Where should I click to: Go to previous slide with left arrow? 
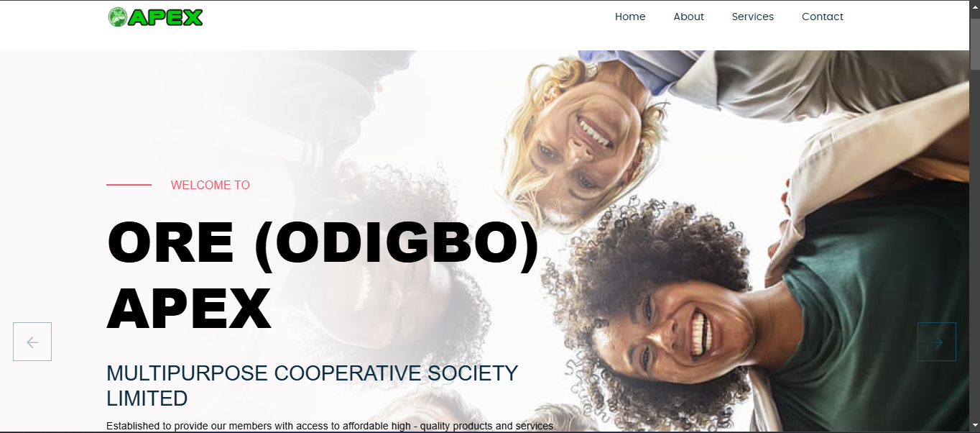(32, 342)
